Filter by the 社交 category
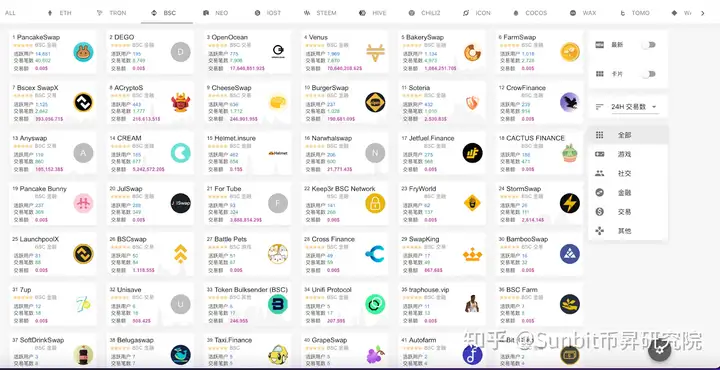Viewport: 720px width, 370px height. click(628, 174)
